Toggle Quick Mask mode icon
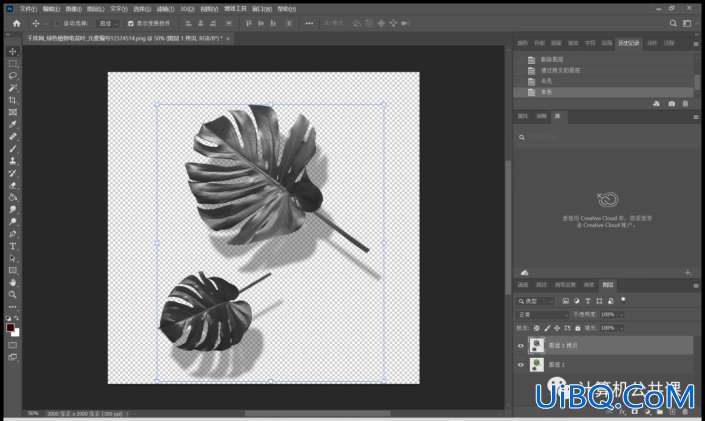Image resolution: width=705 pixels, height=421 pixels. pos(13,345)
